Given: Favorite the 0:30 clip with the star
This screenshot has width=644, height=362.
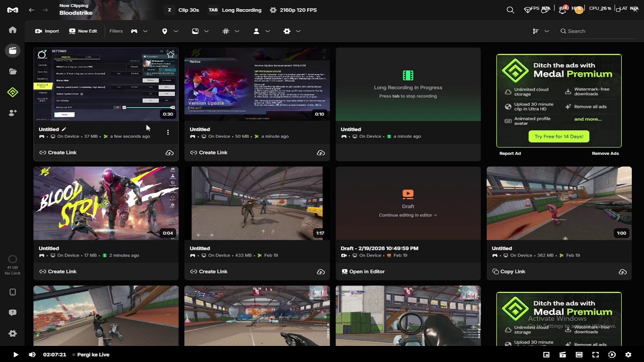Looking at the screenshot, I should (x=171, y=54).
